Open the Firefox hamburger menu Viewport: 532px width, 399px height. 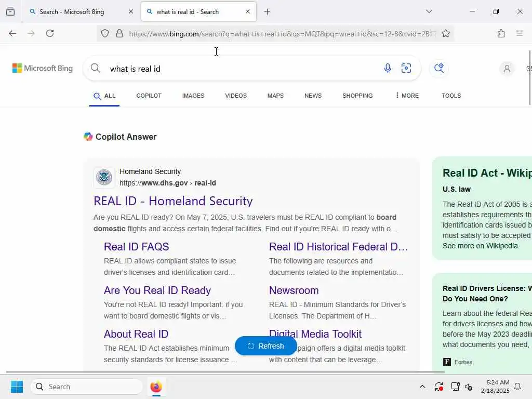(520, 33)
